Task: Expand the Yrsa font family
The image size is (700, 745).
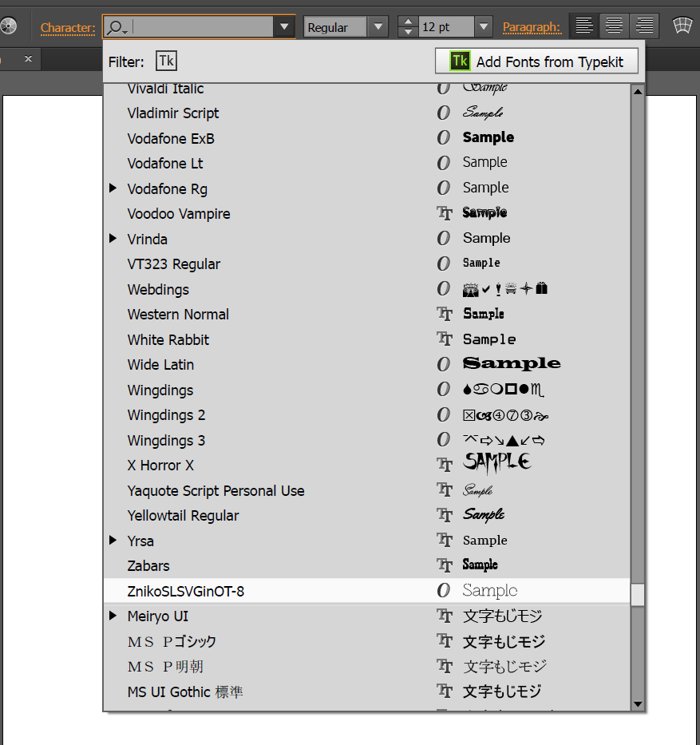Action: tap(113, 540)
